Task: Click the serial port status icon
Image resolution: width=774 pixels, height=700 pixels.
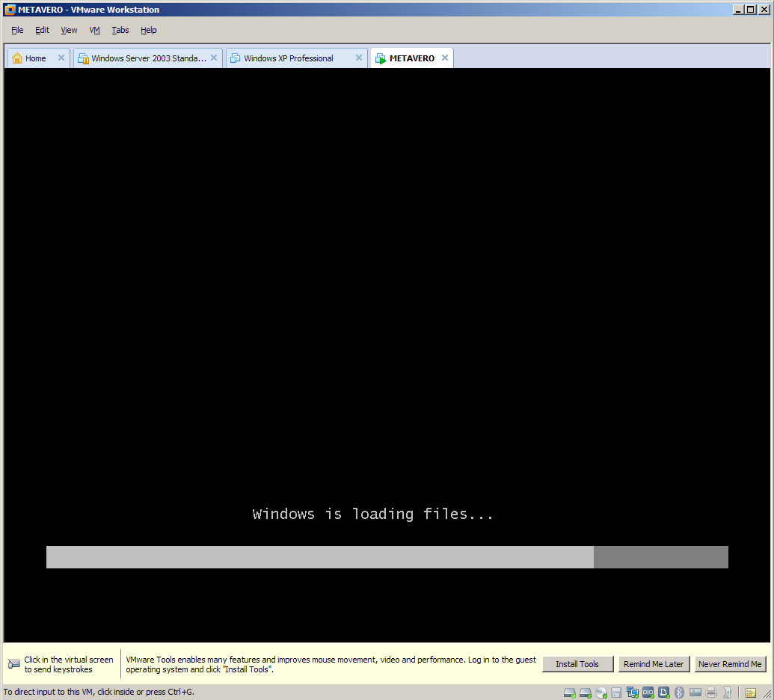Action: pyautogui.click(x=648, y=692)
